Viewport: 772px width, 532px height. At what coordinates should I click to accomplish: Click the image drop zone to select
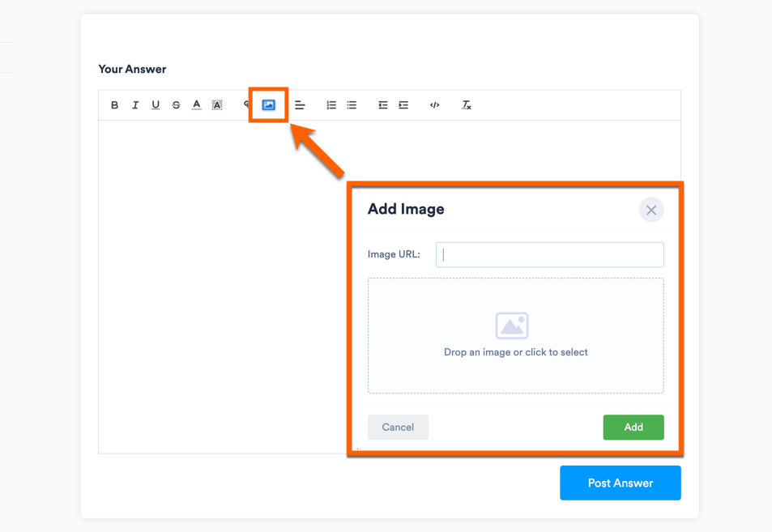(515, 335)
